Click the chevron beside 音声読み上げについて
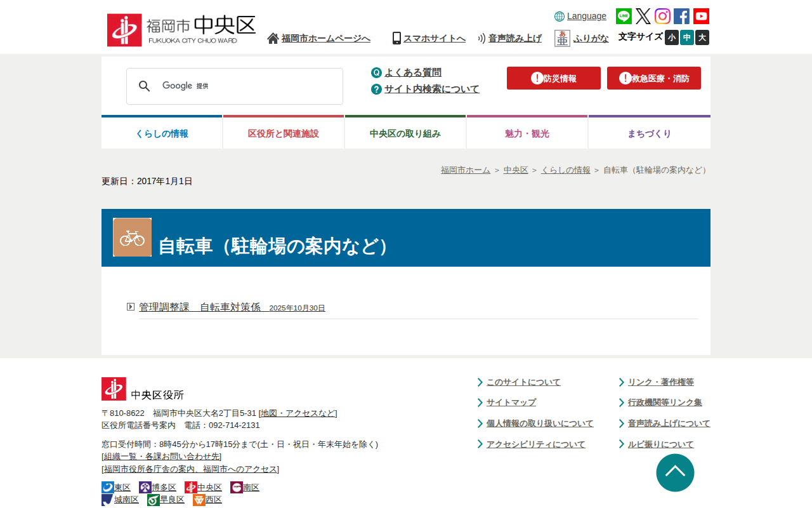This screenshot has height=508, width=812. (622, 424)
